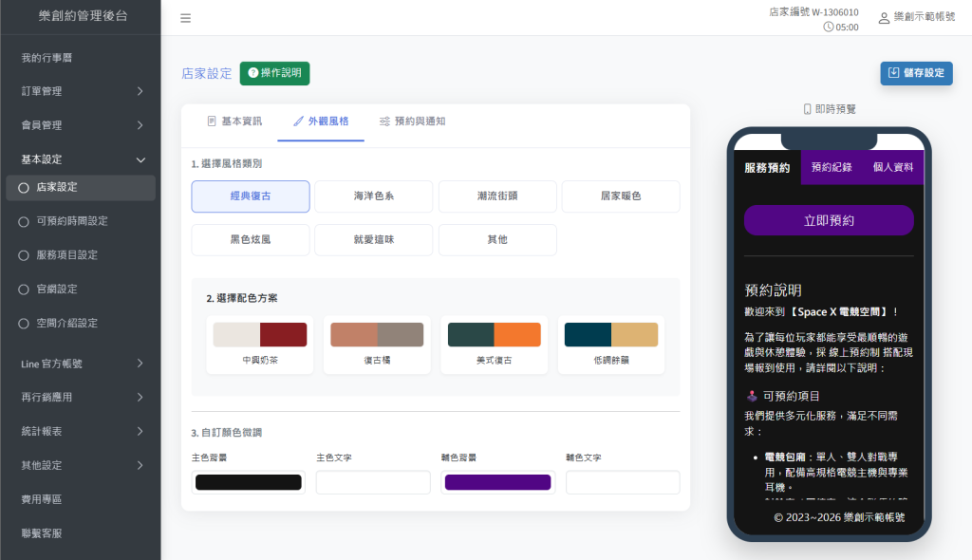The image size is (972, 560).
Task: Click the sliders icon on 預約與通知 tab
Action: click(x=384, y=121)
